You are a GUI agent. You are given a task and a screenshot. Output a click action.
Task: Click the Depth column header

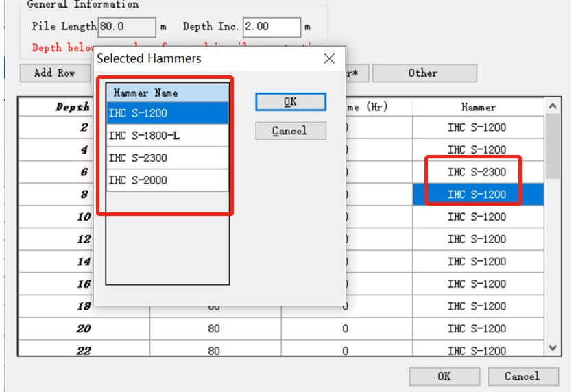coord(56,107)
